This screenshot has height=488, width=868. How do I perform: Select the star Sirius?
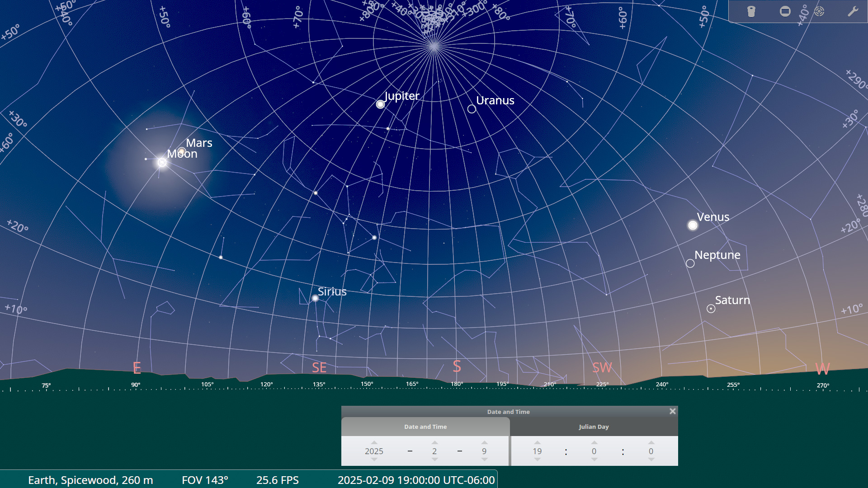point(315,298)
